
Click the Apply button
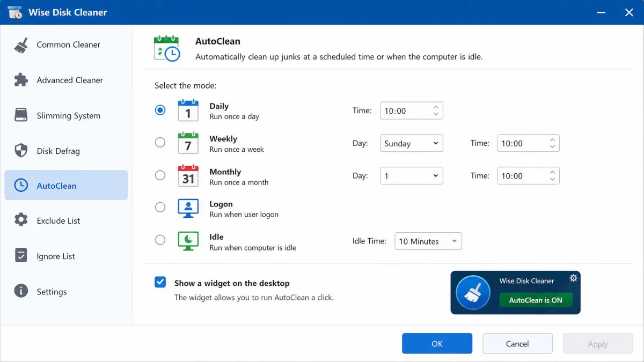pos(598,344)
